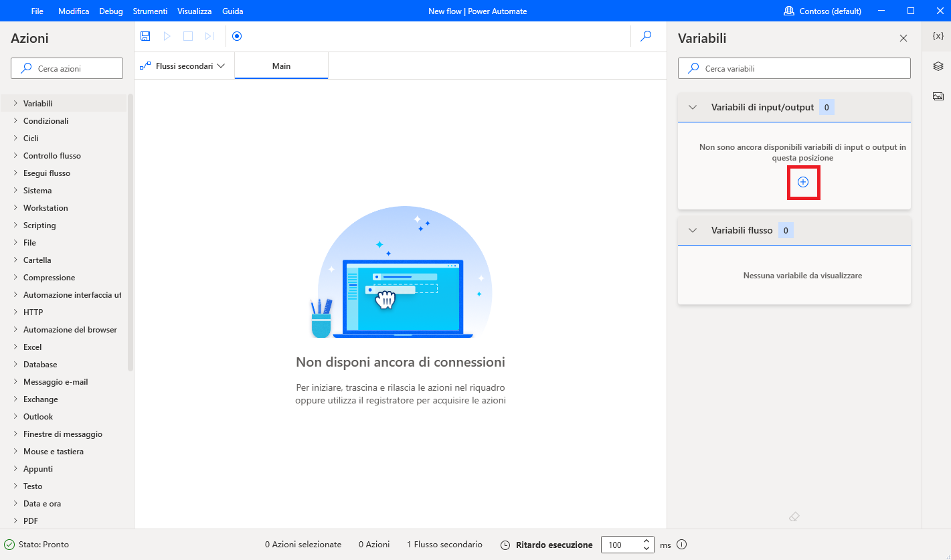Open the Flussi secondari dropdown
Screen dimensions: 951x560
pos(183,66)
